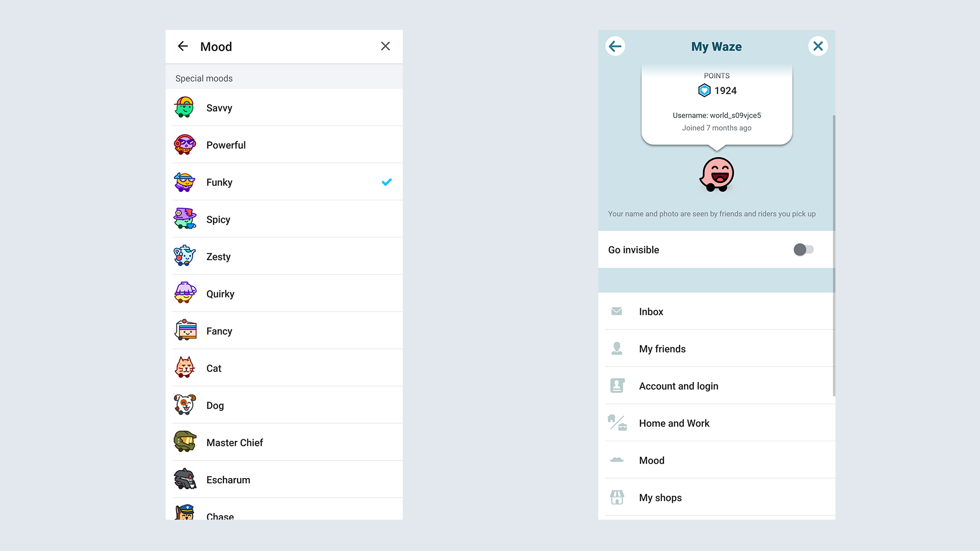Image resolution: width=980 pixels, height=551 pixels.
Task: Select the Escharum mood icon
Action: (184, 479)
